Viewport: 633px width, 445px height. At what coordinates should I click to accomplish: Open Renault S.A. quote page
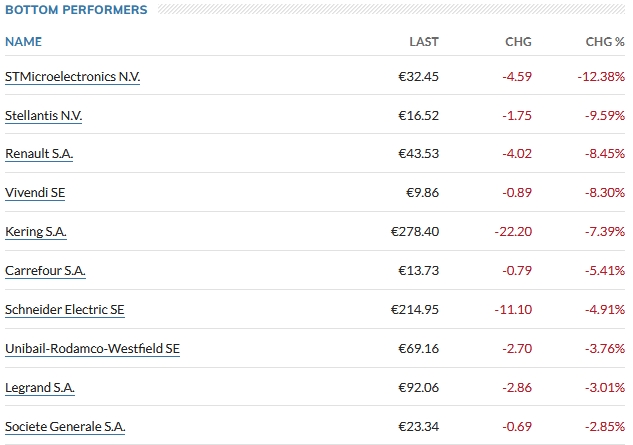pyautogui.click(x=39, y=154)
